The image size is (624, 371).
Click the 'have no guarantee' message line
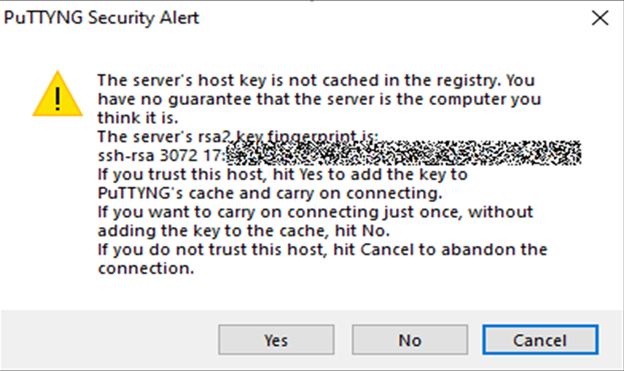coord(319,100)
